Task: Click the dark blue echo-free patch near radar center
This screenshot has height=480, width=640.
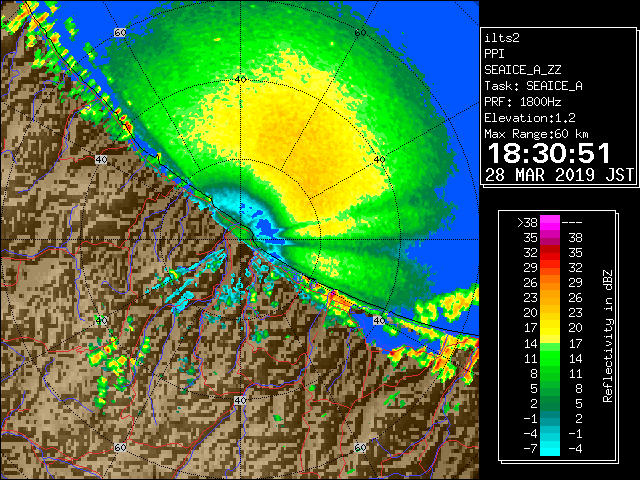Action: [x=266, y=227]
